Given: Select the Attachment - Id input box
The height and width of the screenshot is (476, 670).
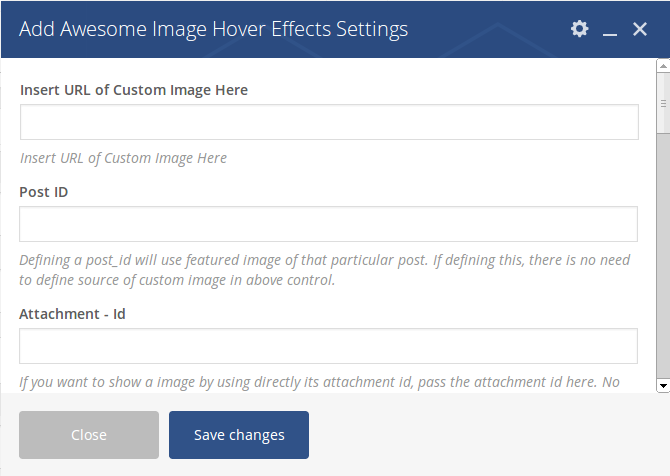Looking at the screenshot, I should pyautogui.click(x=328, y=346).
